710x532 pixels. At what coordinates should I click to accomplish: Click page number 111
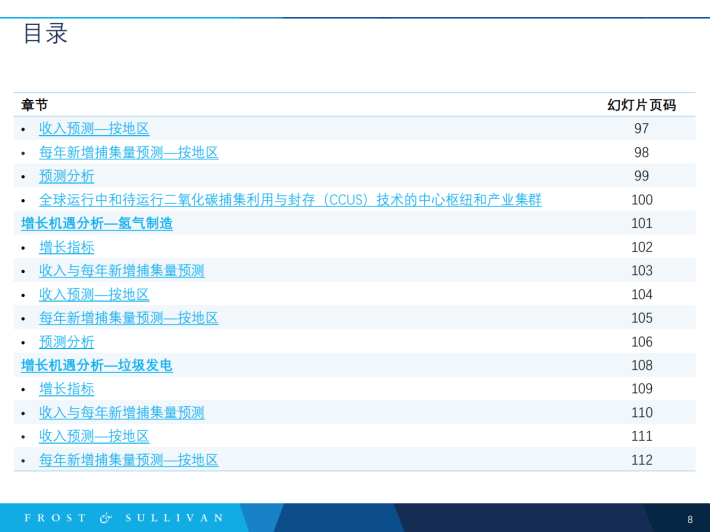click(642, 436)
